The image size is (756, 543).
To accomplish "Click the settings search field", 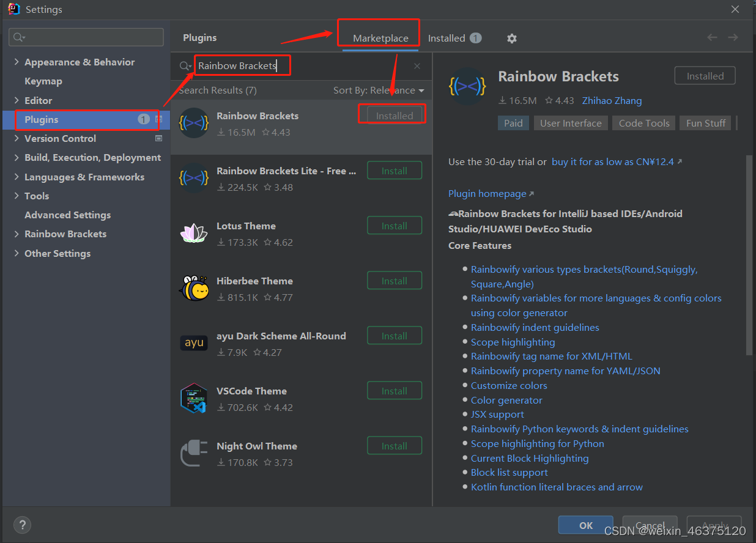I will pos(86,37).
